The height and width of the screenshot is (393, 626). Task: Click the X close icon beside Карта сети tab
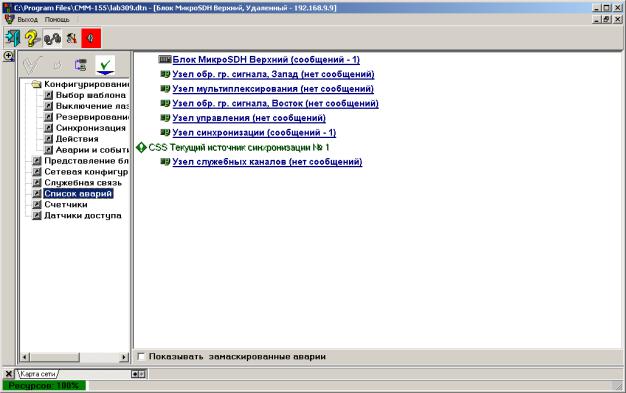(8, 374)
